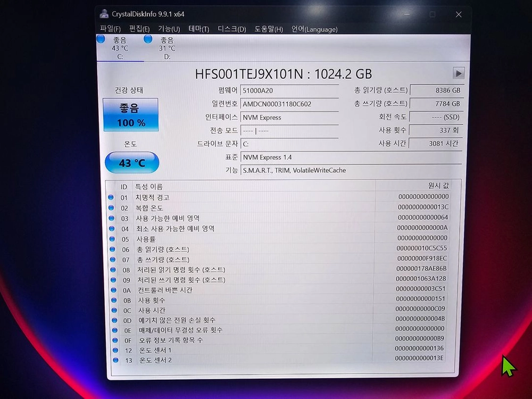The width and height of the screenshot is (532, 399).
Task: Open the 파일(F) menu
Action: (x=110, y=29)
